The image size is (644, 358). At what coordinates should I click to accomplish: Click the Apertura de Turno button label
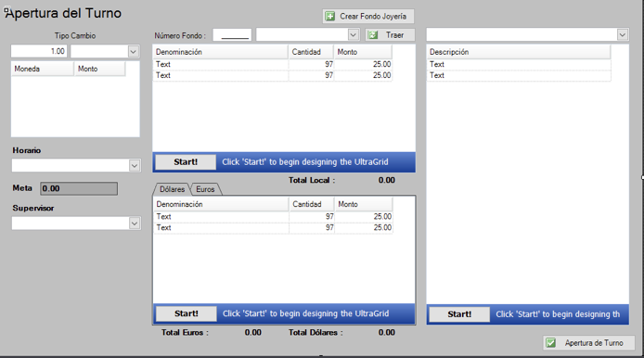coord(594,343)
